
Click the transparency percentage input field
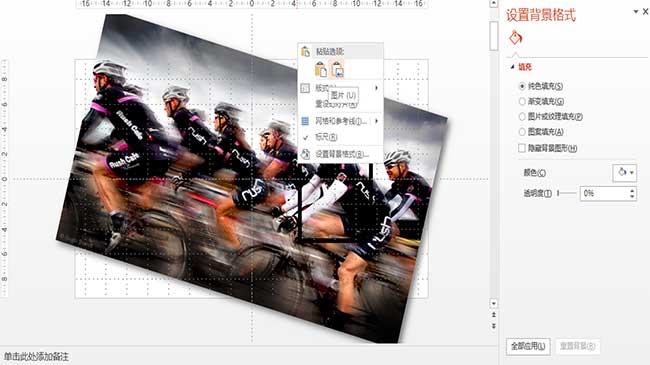(605, 193)
